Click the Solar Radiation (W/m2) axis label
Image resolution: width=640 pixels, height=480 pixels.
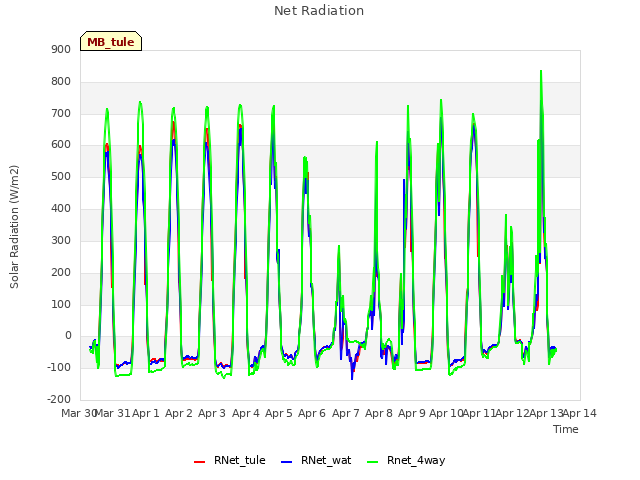pyautogui.click(x=14, y=227)
